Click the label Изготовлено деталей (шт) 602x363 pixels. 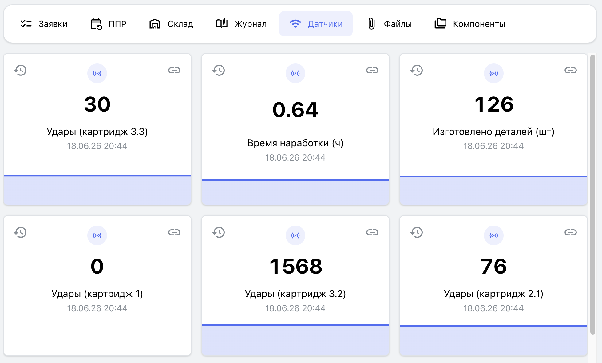494,132
